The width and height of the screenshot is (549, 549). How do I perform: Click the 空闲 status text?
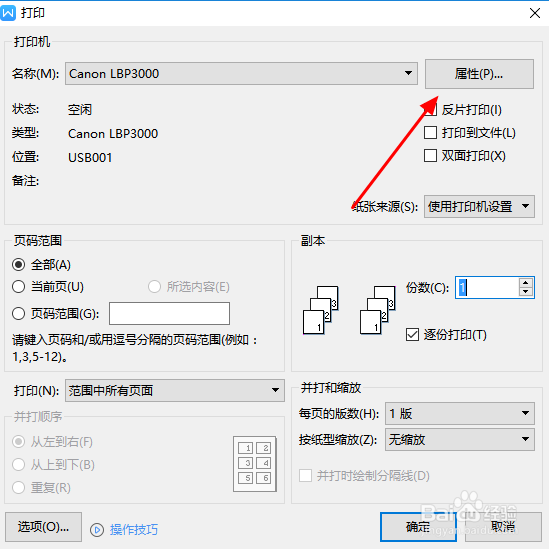click(80, 110)
